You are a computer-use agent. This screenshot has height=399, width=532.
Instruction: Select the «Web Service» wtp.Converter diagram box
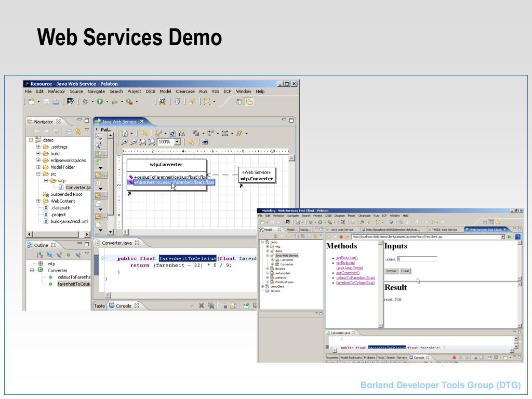pos(257,176)
